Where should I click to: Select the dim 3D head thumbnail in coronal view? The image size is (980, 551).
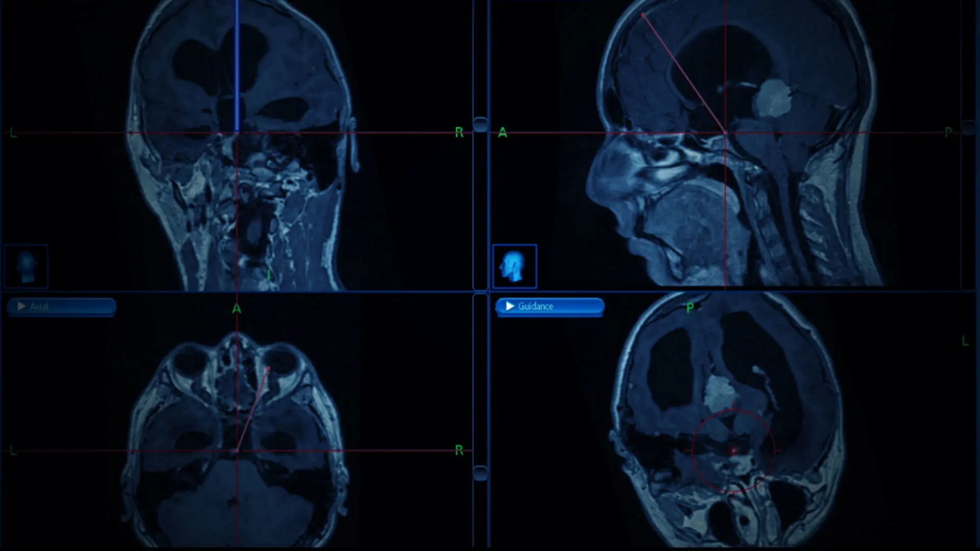point(26,266)
